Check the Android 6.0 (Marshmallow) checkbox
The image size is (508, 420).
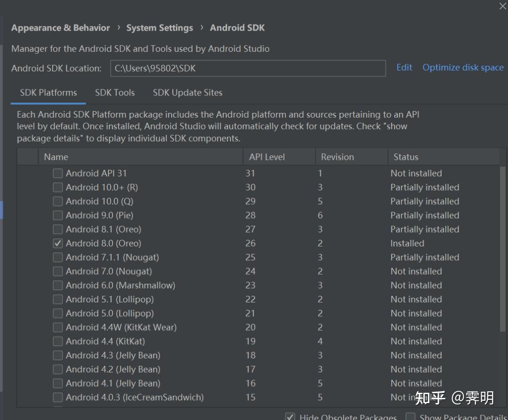coord(58,285)
